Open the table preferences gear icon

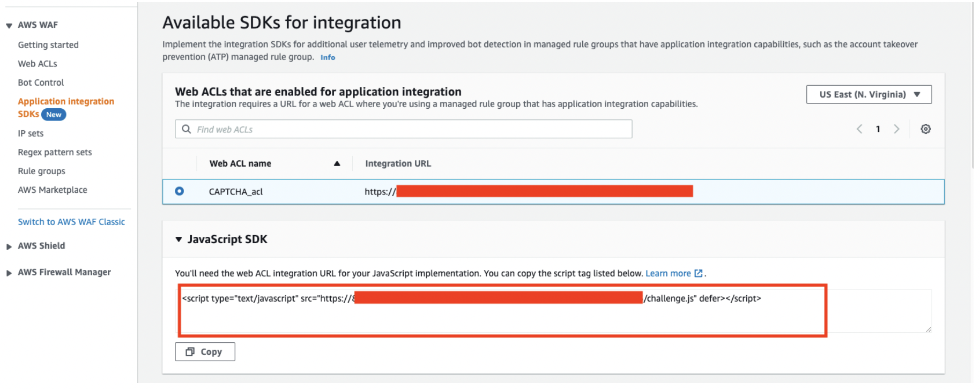[925, 129]
